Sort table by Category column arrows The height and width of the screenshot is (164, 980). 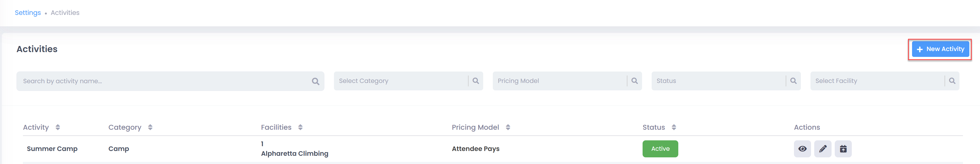(150, 127)
